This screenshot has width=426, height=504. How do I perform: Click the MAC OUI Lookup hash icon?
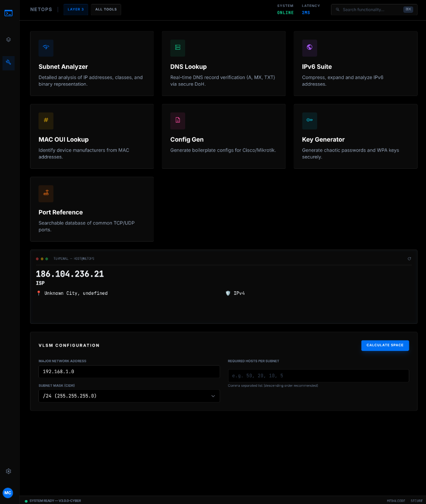(46, 121)
